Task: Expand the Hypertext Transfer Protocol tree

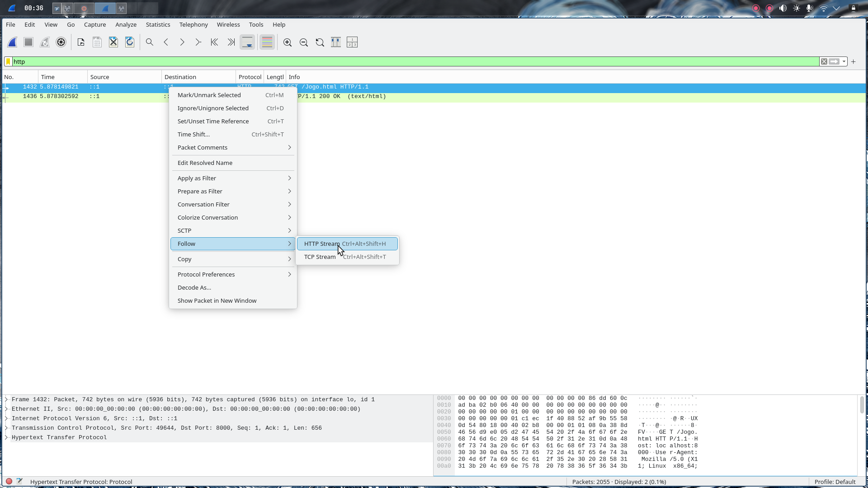Action: pyautogui.click(x=6, y=437)
